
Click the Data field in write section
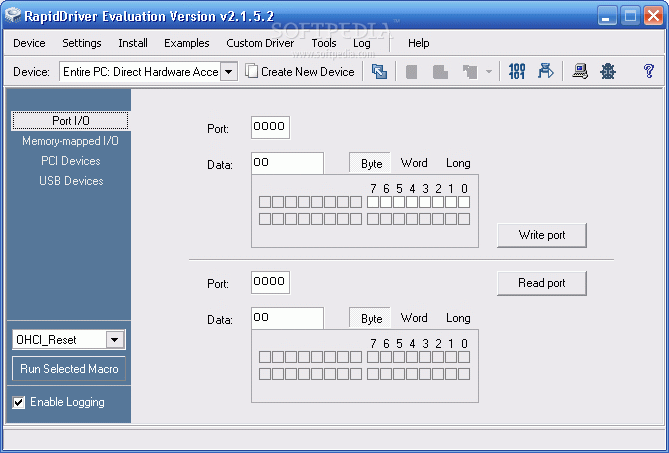tap(287, 163)
